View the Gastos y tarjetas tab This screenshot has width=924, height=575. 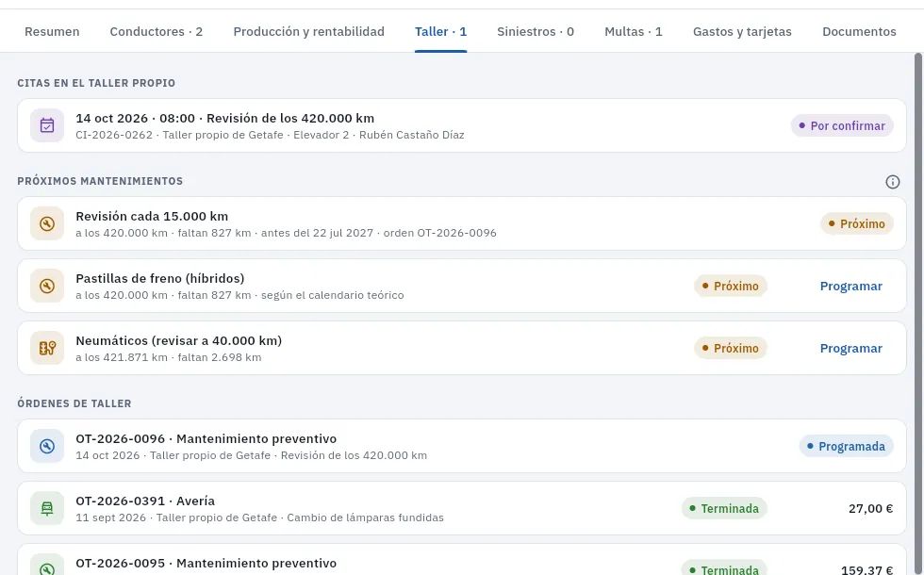[x=742, y=32]
